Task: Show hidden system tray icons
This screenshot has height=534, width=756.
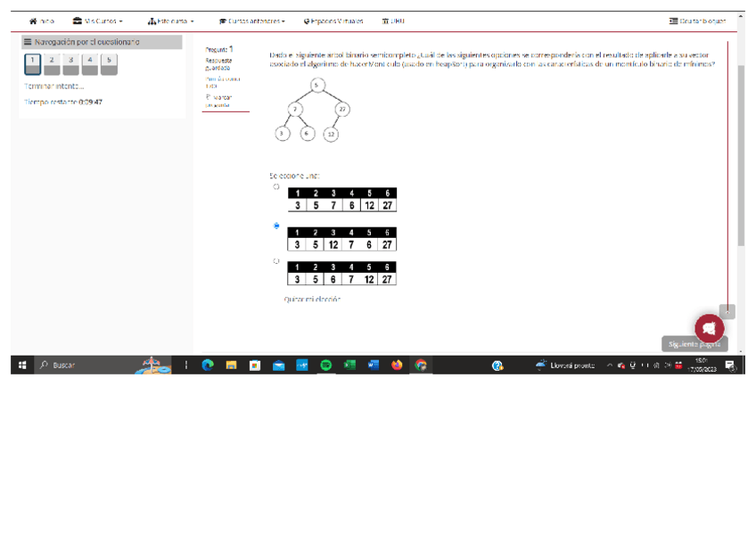Action: click(x=610, y=366)
